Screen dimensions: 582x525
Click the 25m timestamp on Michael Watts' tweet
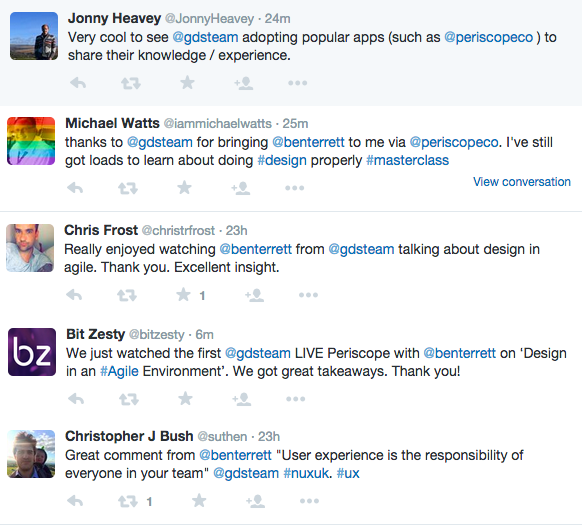pyautogui.click(x=295, y=124)
